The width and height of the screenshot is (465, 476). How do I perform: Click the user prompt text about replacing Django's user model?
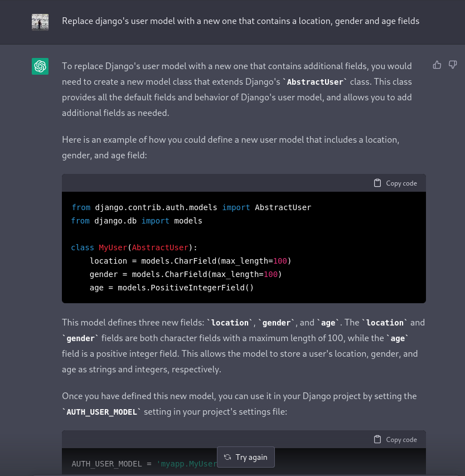(x=240, y=21)
